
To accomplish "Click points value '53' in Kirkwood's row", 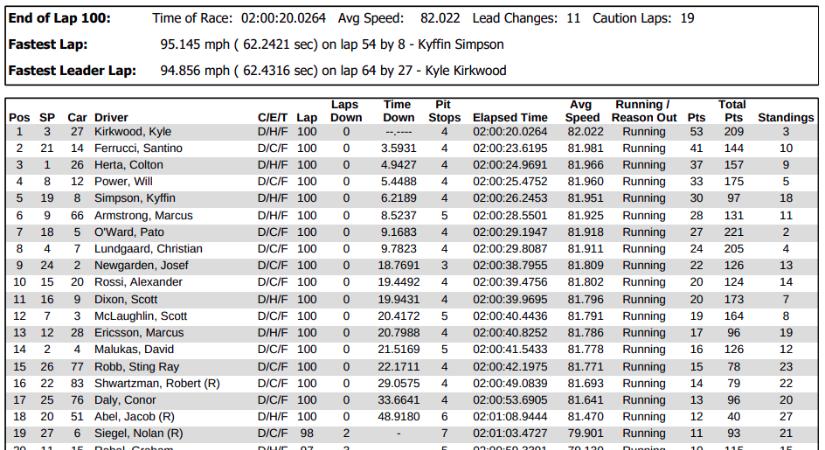I will [697, 132].
